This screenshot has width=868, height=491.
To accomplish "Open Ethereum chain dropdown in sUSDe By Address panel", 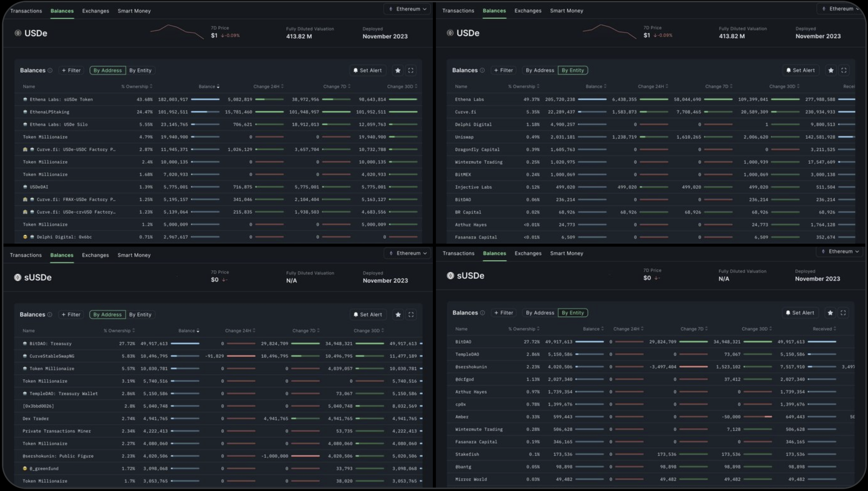I will [x=408, y=253].
